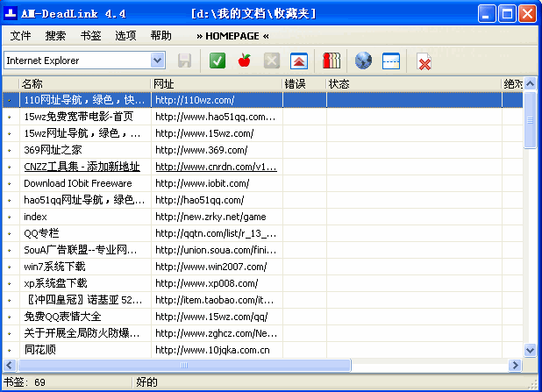Open the 书签 menu
Viewport: 542px width, 392px height.
pos(90,36)
